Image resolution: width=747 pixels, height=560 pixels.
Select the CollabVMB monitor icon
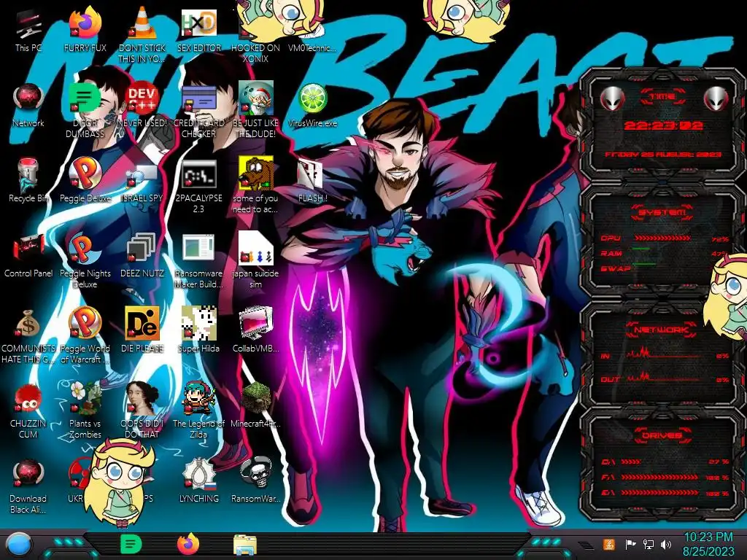coord(255,330)
